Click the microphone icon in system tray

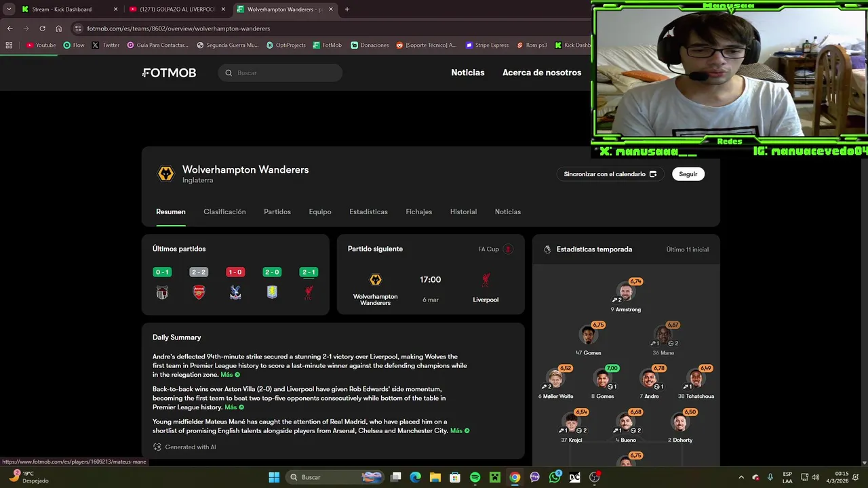[770, 477]
